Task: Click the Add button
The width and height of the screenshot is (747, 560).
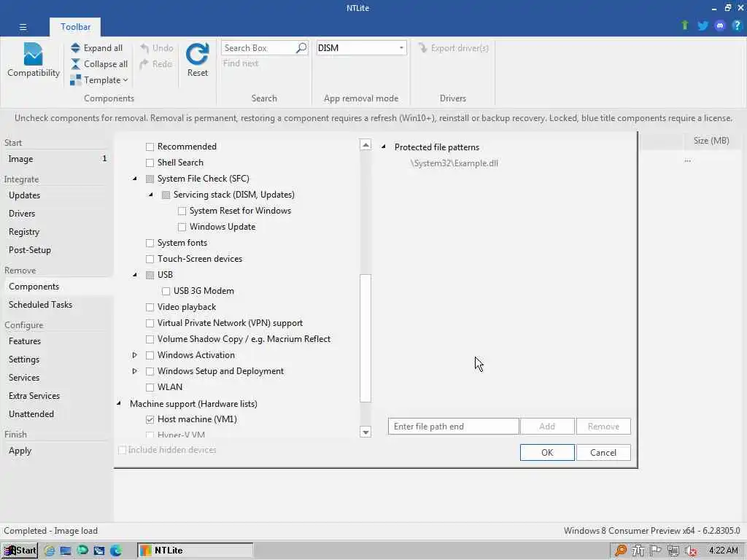Action: [547, 427]
